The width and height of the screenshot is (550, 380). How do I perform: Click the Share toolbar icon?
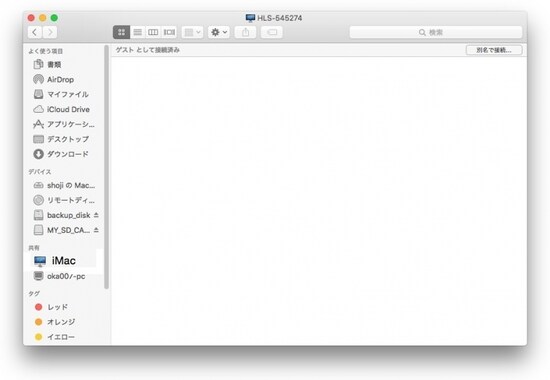[246, 32]
